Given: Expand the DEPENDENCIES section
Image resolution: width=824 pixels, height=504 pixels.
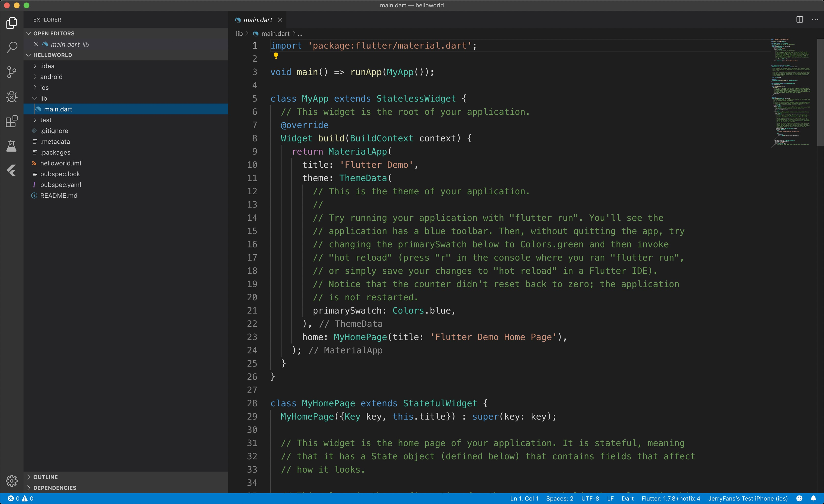Looking at the screenshot, I should pyautogui.click(x=55, y=488).
